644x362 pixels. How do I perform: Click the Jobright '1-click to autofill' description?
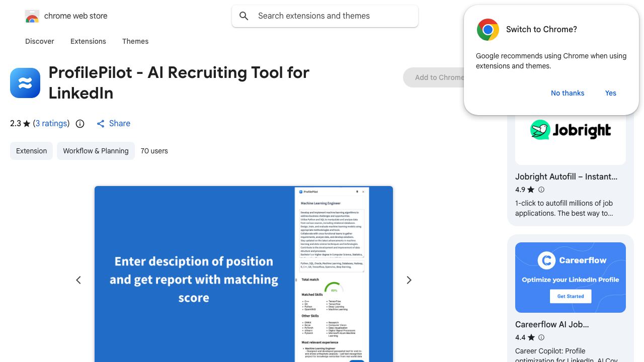pos(564,208)
